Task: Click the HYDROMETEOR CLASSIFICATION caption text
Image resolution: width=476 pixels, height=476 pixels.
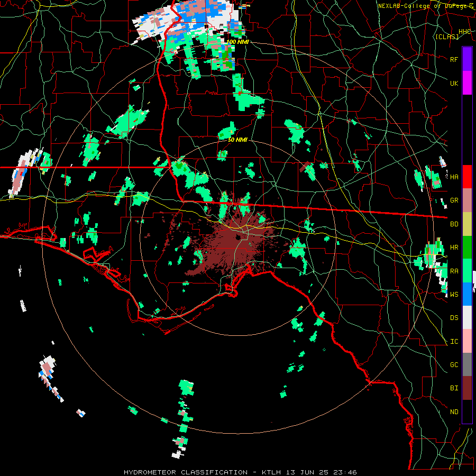Action: pyautogui.click(x=186, y=472)
